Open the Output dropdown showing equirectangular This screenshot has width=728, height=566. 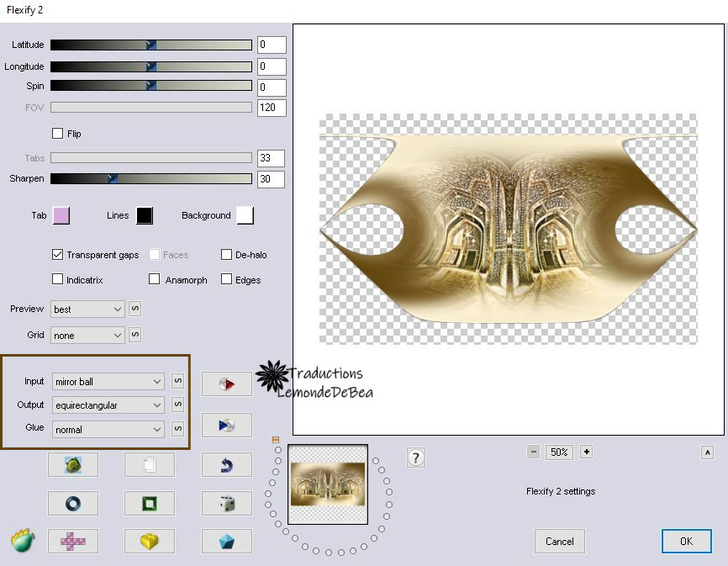coord(108,405)
